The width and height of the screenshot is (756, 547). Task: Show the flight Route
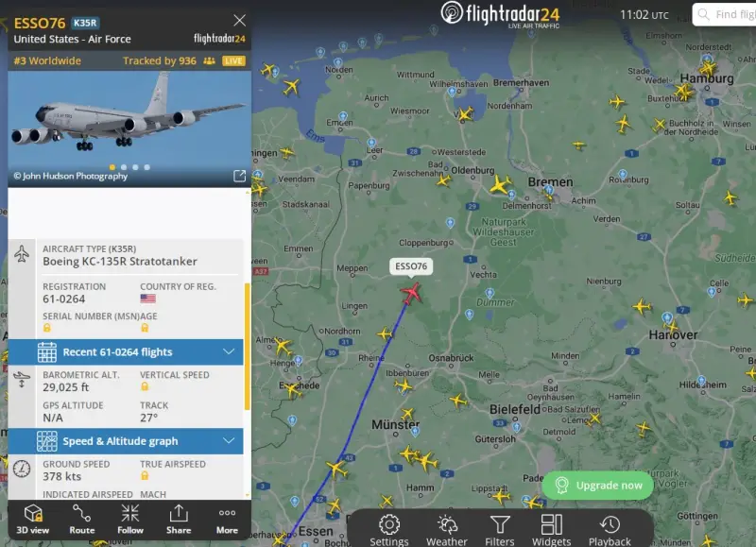tap(82, 520)
